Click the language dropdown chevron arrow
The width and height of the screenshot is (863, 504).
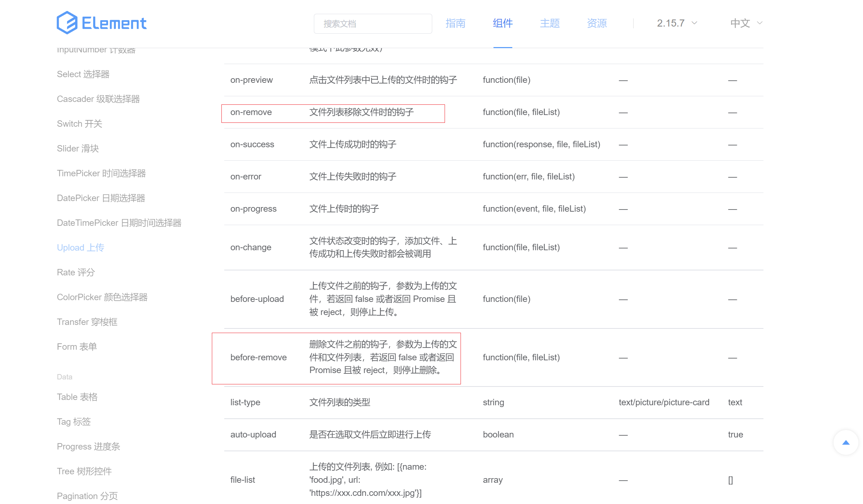760,23
